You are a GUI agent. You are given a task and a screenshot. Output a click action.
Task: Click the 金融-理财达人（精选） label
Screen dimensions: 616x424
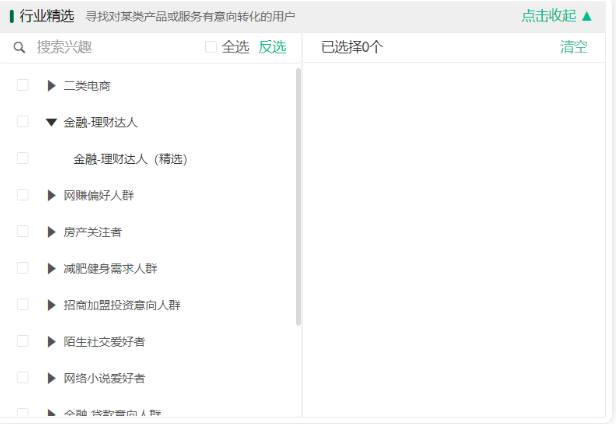click(130, 159)
